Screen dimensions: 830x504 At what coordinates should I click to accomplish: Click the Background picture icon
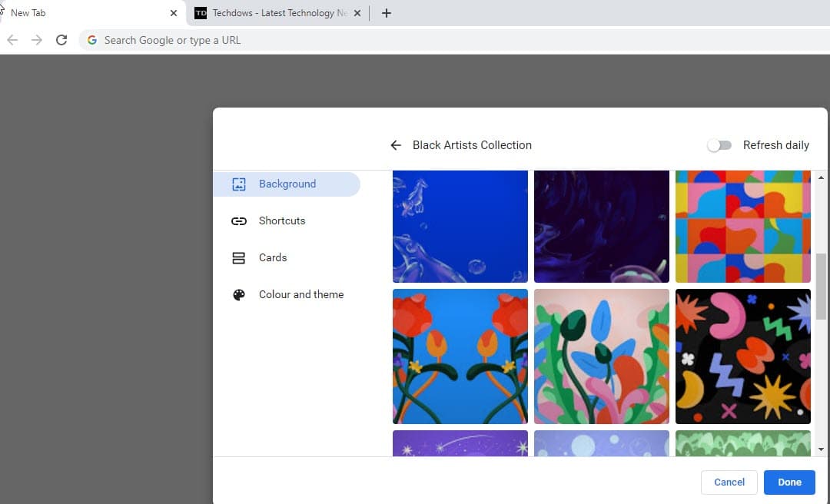(239, 184)
